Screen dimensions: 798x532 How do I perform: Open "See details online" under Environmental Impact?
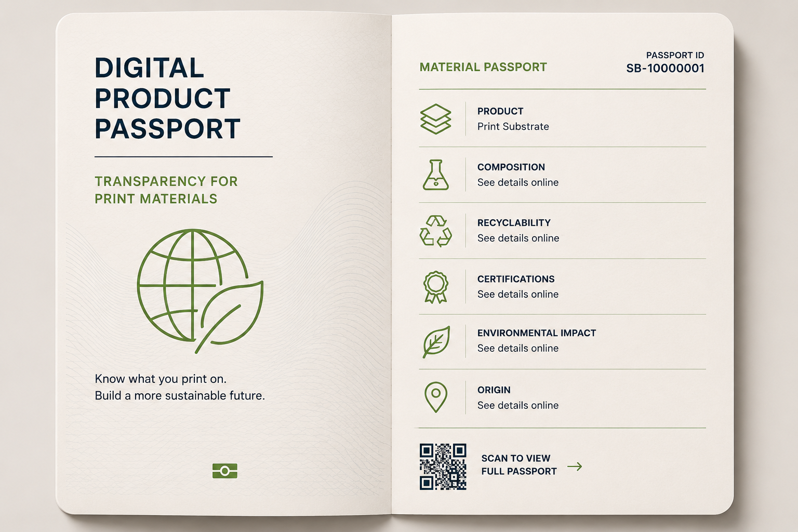518,348
